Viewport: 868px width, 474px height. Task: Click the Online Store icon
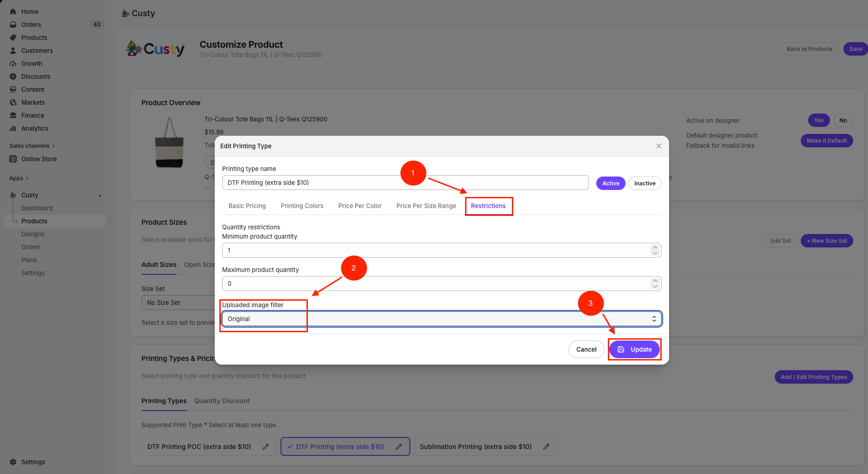pyautogui.click(x=13, y=159)
